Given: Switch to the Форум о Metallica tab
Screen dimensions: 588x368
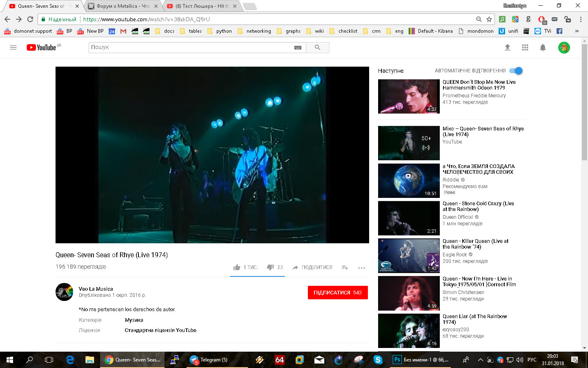Looking at the screenshot, I should click(122, 6).
